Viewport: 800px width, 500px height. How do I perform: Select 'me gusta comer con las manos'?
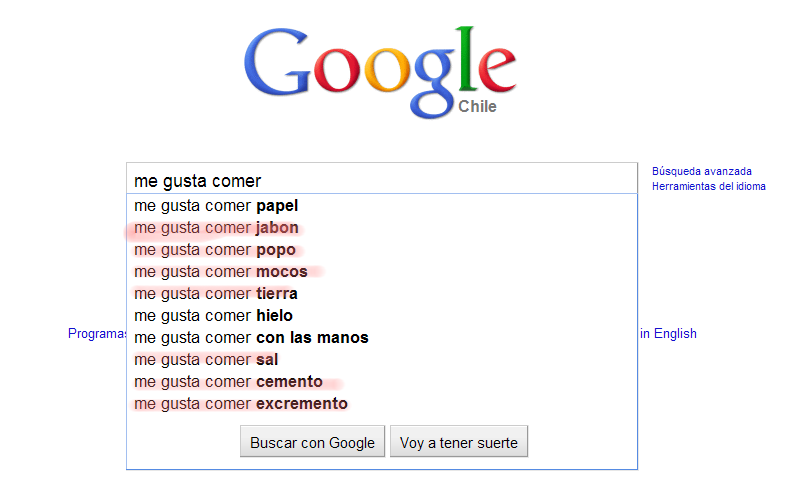pyautogui.click(x=251, y=338)
